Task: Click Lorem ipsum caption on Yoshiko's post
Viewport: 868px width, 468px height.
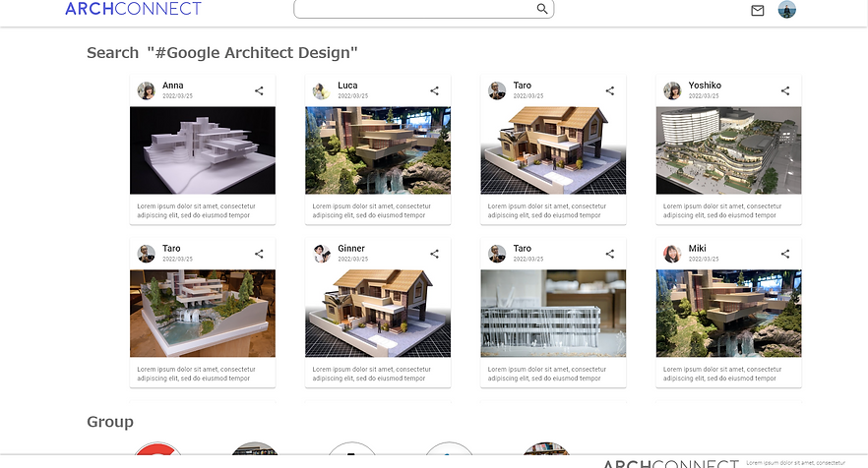Action: click(722, 210)
